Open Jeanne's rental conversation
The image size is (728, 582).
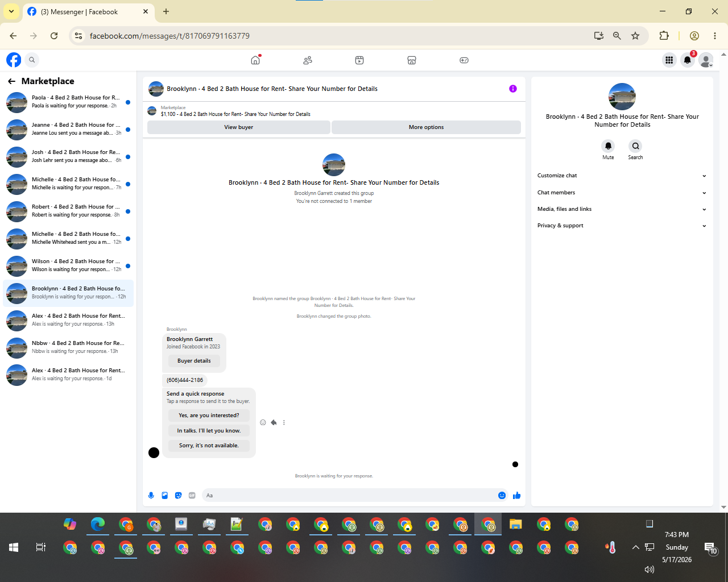tap(68, 130)
